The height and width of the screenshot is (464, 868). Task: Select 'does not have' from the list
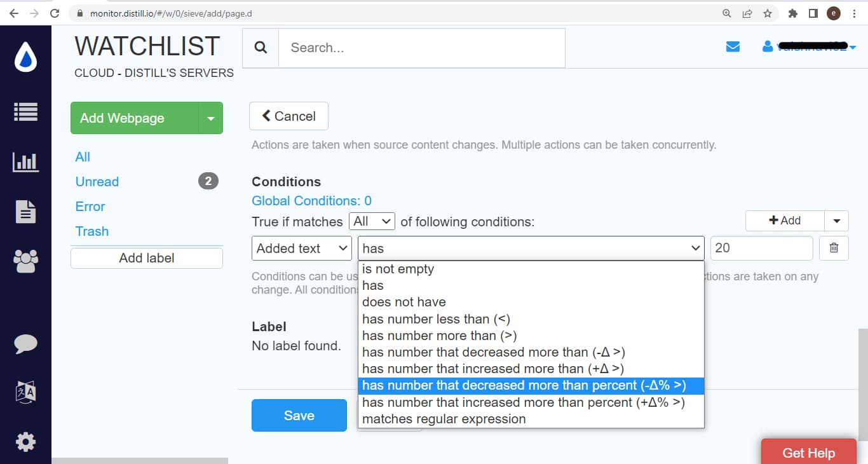pos(403,302)
